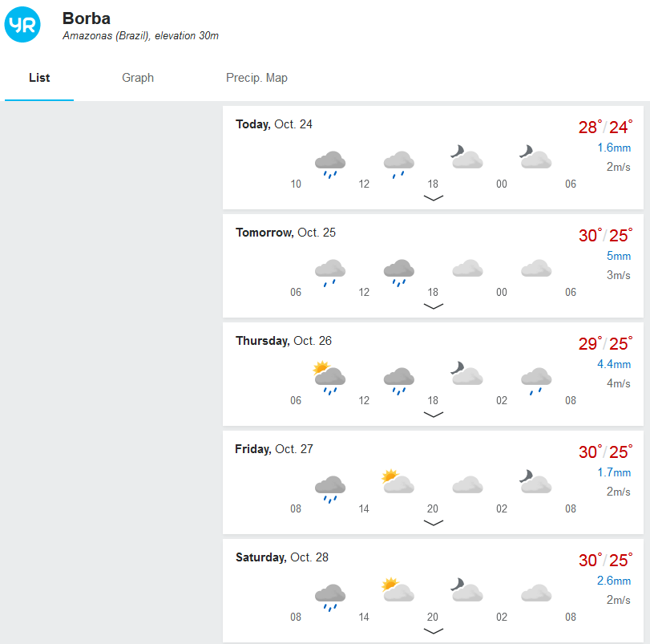Expand Friday Oct. 27 forecast chevron
Image resolution: width=650 pixels, height=644 pixels.
tap(433, 523)
